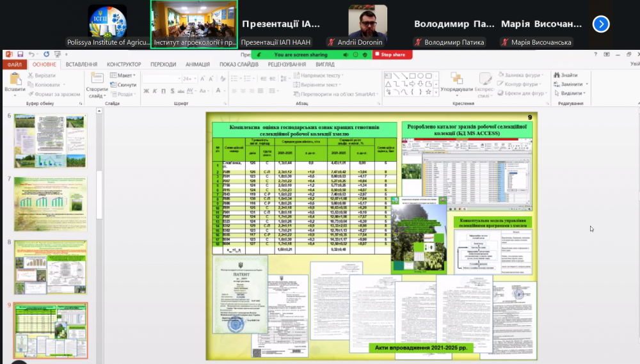
Task: Switch to the АНІМАЦІЯ tab
Action: 197,65
